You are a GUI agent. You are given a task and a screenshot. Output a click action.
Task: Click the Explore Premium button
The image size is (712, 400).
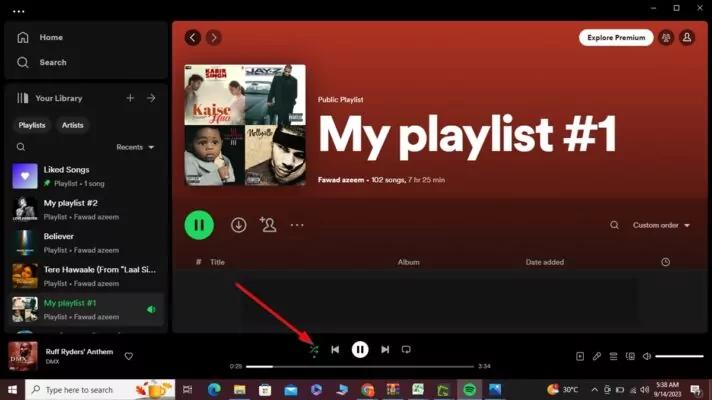[x=616, y=38]
